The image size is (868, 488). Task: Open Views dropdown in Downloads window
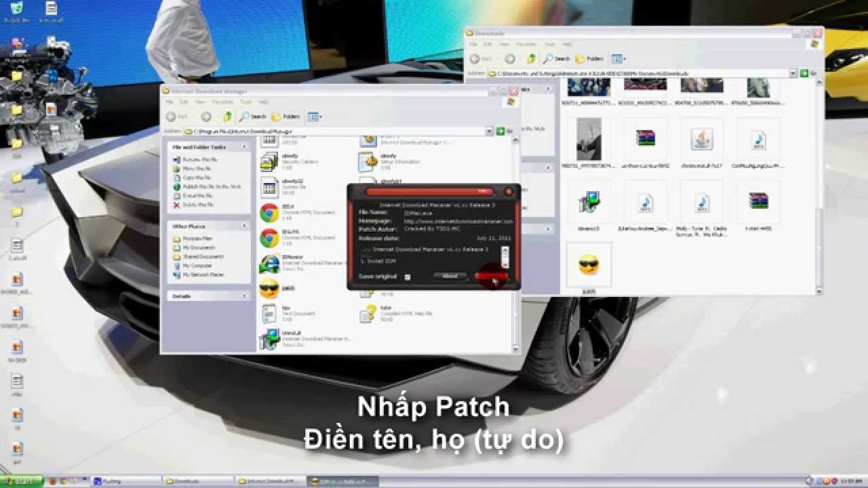point(618,59)
